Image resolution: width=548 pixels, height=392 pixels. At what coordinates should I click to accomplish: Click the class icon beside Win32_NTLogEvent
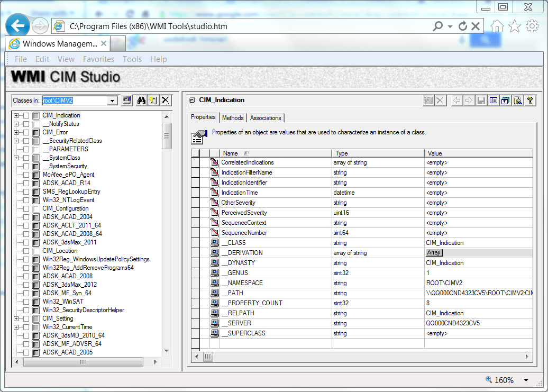(x=36, y=200)
